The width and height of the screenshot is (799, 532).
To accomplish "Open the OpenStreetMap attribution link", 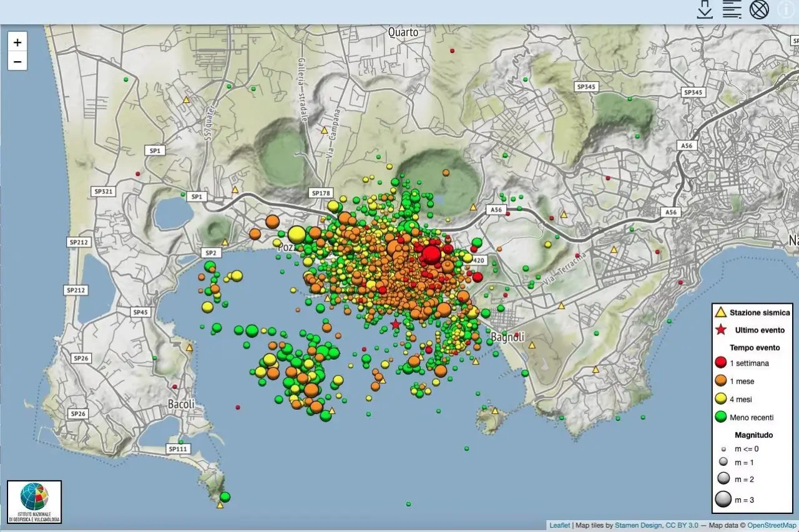I will [772, 526].
